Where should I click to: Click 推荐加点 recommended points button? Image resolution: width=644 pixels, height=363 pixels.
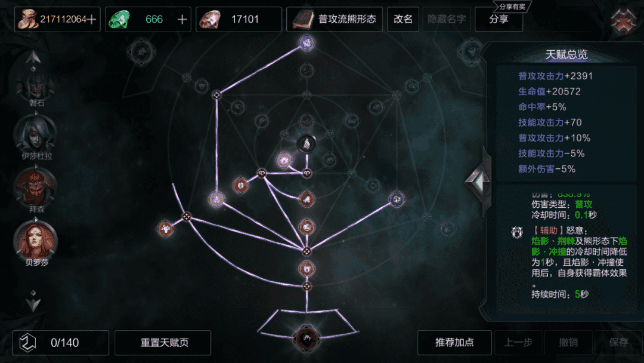(454, 343)
